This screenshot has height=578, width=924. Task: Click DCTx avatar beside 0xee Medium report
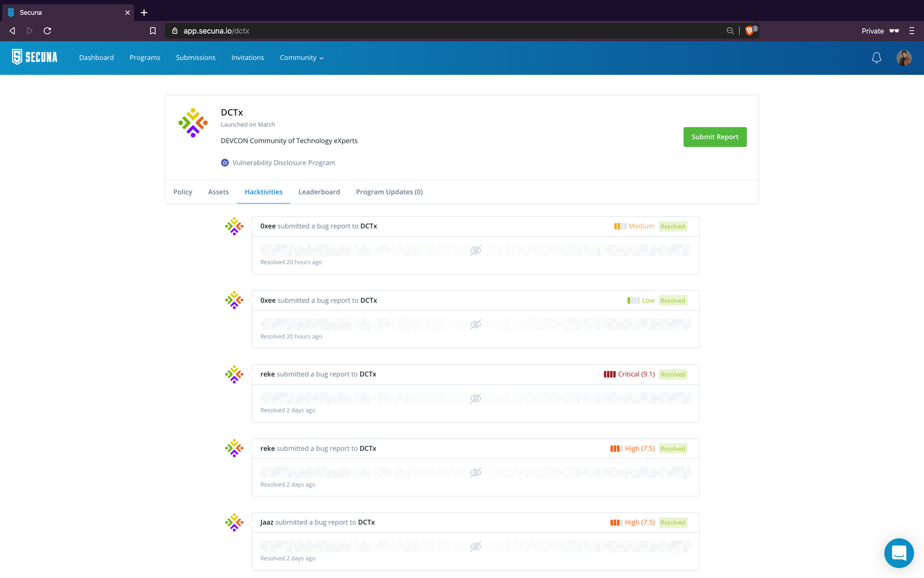(234, 226)
